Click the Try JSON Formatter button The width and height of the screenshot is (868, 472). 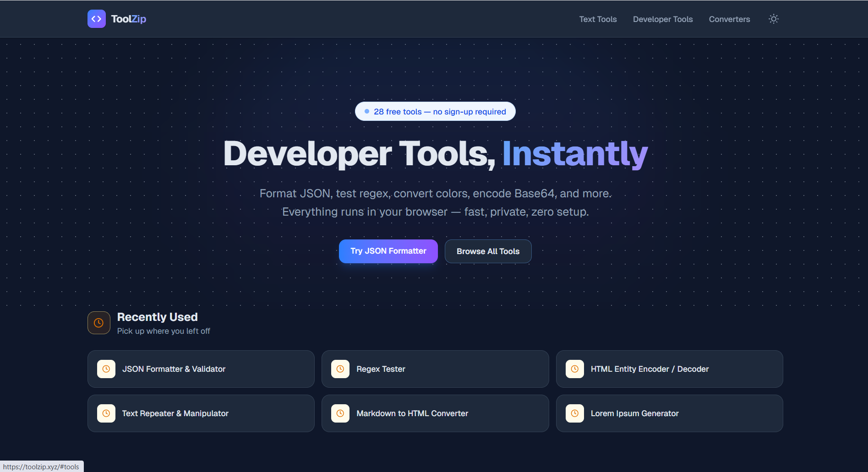coord(388,251)
